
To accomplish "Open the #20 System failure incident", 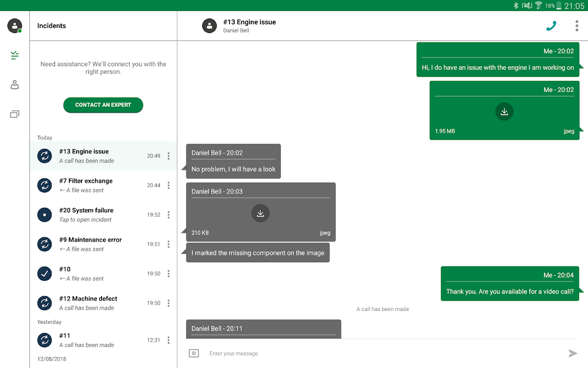I will (x=103, y=215).
